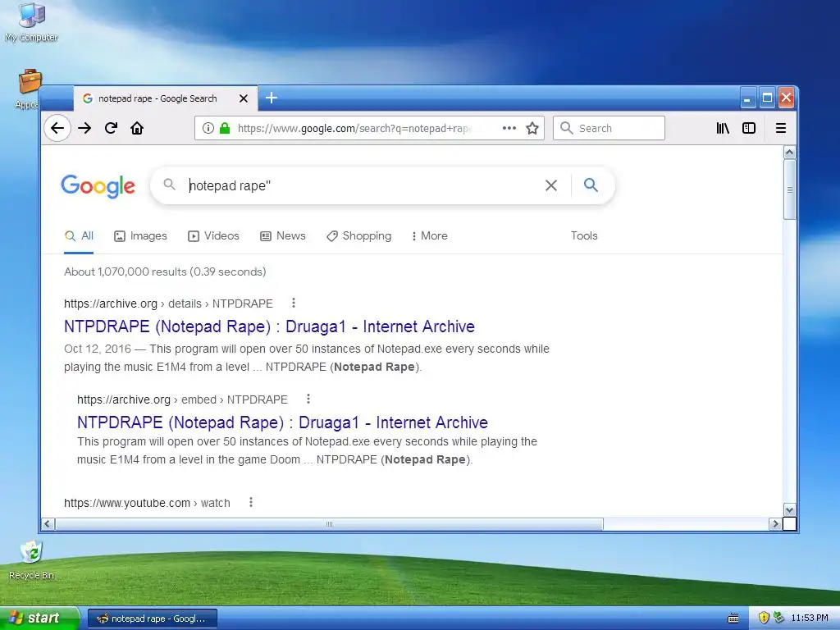The width and height of the screenshot is (840, 630).
Task: Click the gray magnifier icon in search box
Action: pos(169,185)
